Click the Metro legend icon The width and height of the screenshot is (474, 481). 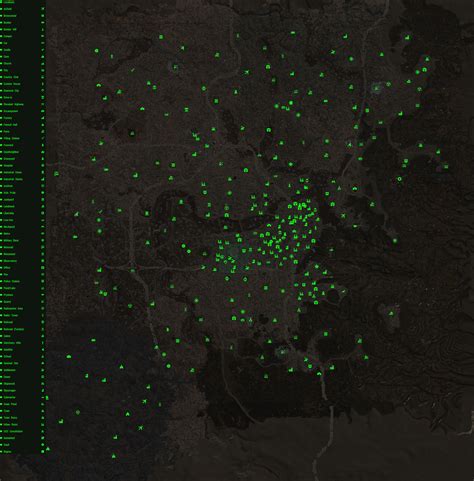click(x=43, y=234)
